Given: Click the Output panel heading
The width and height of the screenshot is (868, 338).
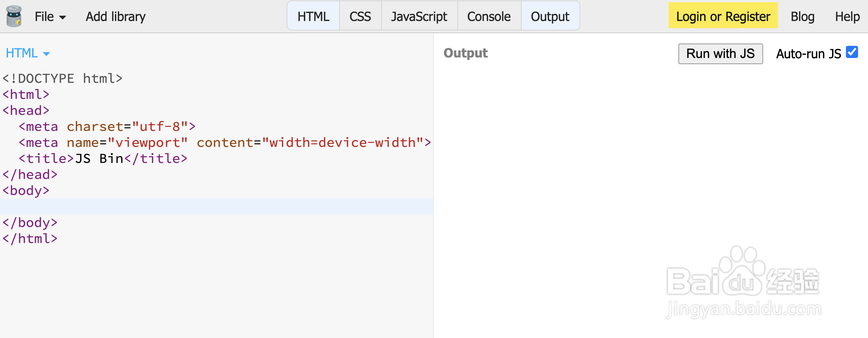Looking at the screenshot, I should tap(465, 53).
